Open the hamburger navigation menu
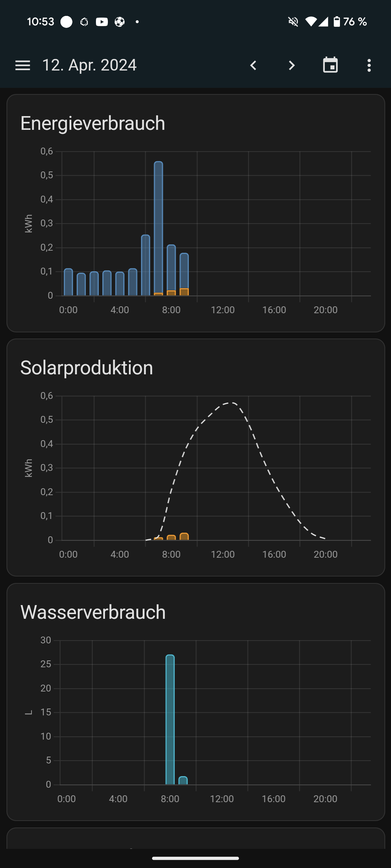This screenshot has width=391, height=868. pos(22,65)
